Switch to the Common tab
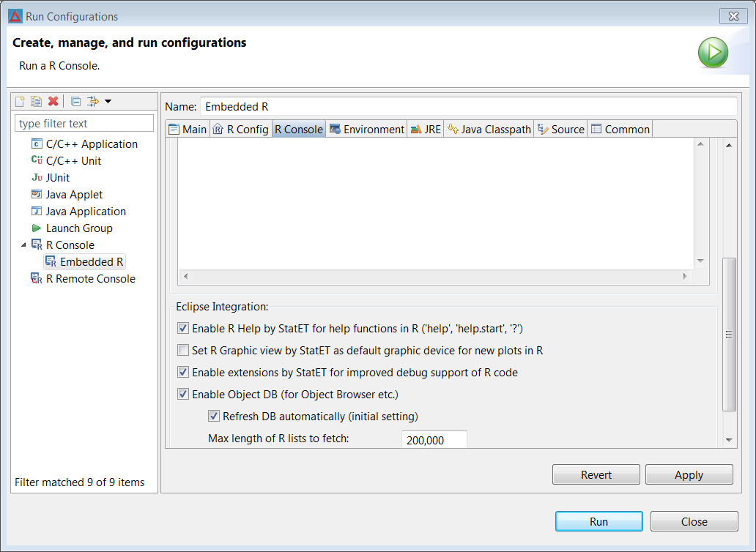Image resolution: width=756 pixels, height=552 pixels. (x=620, y=129)
